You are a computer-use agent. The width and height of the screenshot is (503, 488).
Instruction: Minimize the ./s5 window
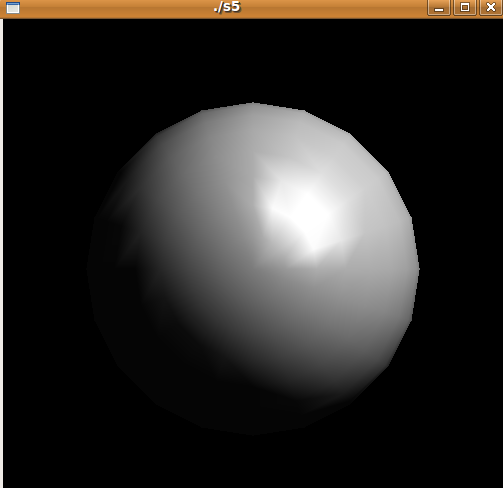tap(439, 8)
